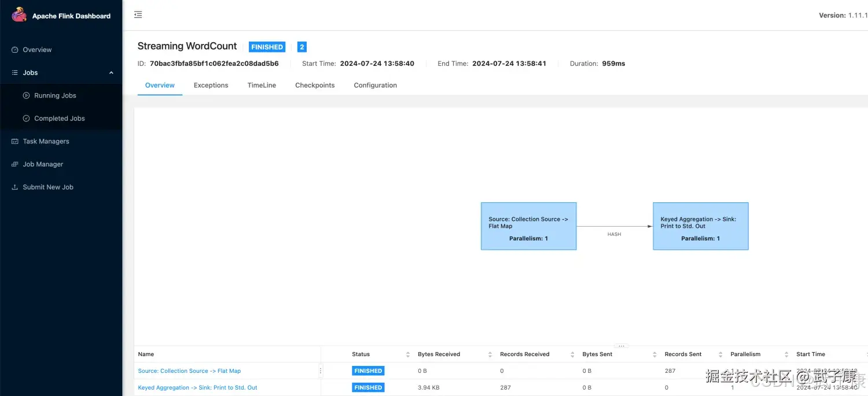Select the Keyed Aggregation graph node

(701, 226)
